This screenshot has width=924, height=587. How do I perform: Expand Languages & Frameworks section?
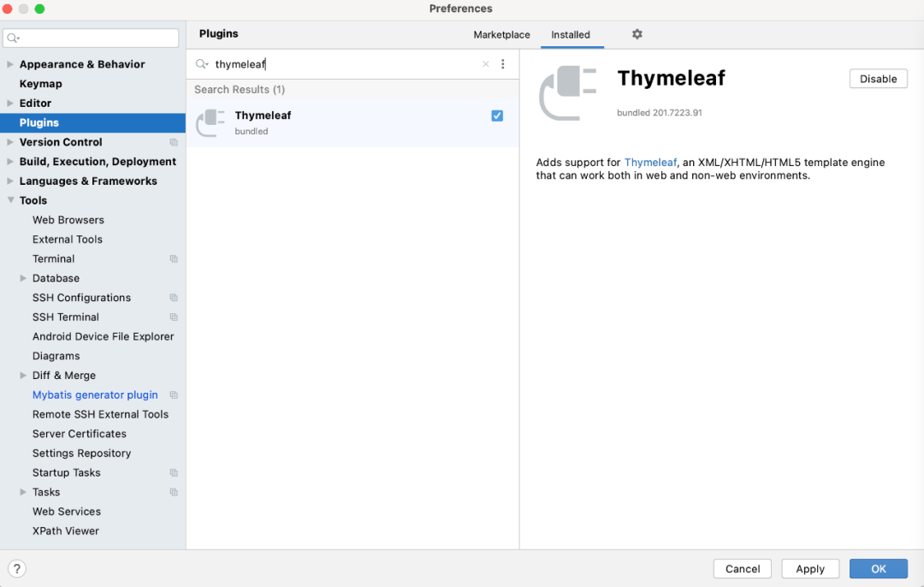click(x=10, y=181)
